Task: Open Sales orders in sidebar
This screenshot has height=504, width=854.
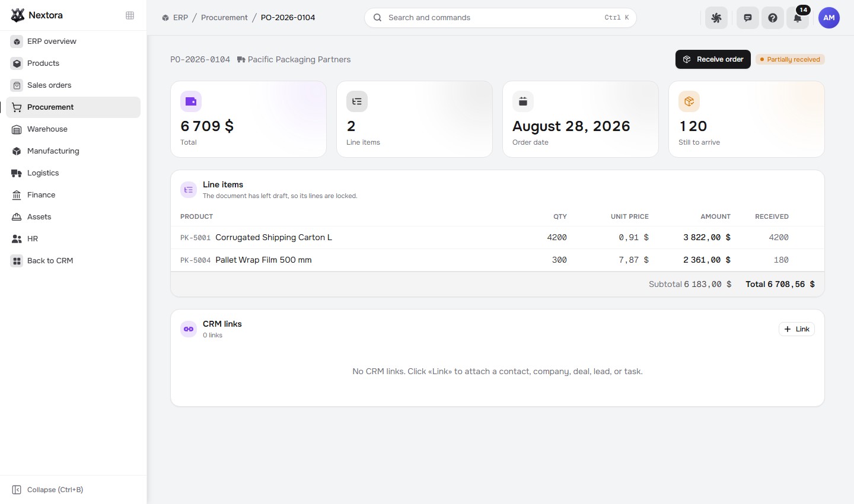Action: click(74, 85)
